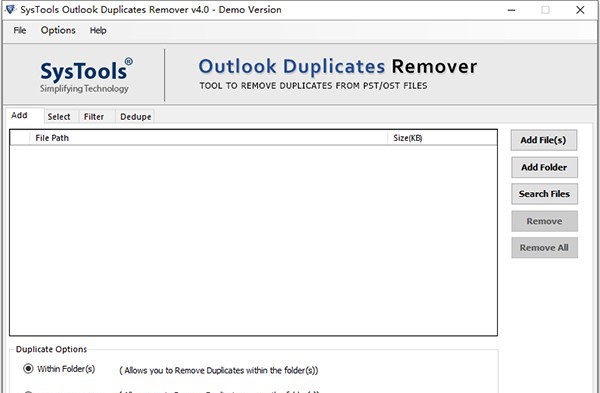The width and height of the screenshot is (600, 393).
Task: Click the Add File(s) button
Action: coord(543,140)
